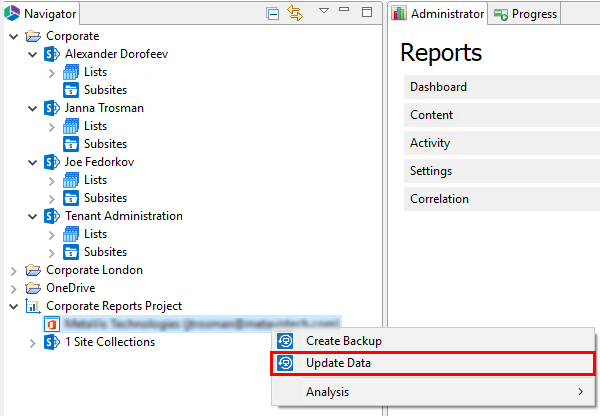The image size is (600, 416).
Task: Click the Corporate Reports Project chart icon
Action: (33, 306)
